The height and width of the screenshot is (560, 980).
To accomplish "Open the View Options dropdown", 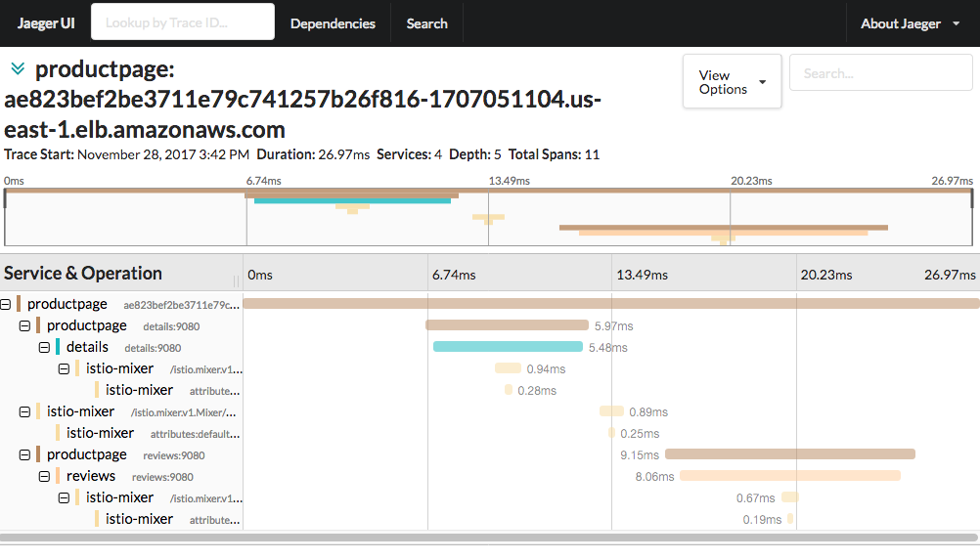I will point(732,82).
